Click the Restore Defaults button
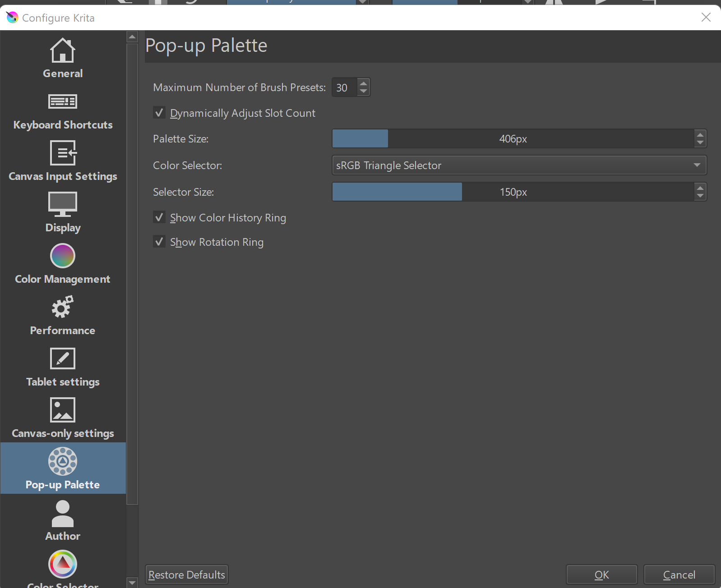 tap(187, 574)
